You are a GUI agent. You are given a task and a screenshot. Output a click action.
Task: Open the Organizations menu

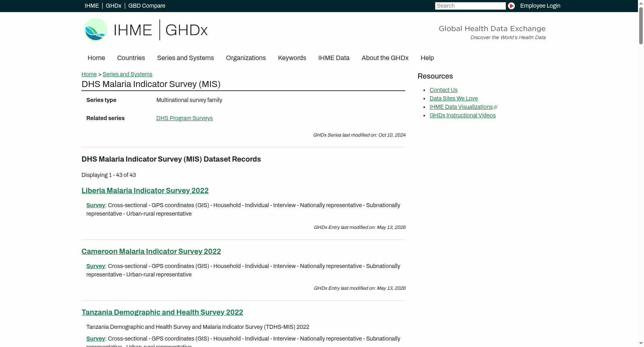click(x=246, y=58)
